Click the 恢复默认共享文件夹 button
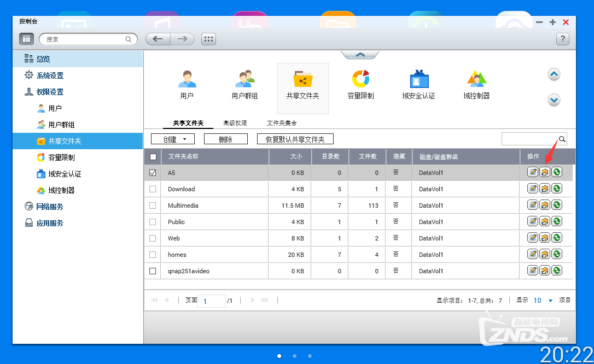 295,139
